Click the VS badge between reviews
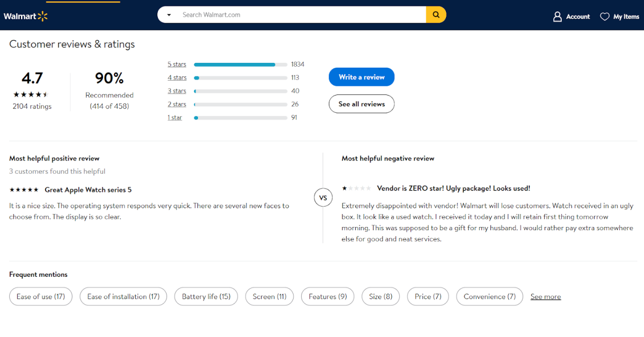Image resolution: width=644 pixels, height=337 pixels. (x=323, y=197)
